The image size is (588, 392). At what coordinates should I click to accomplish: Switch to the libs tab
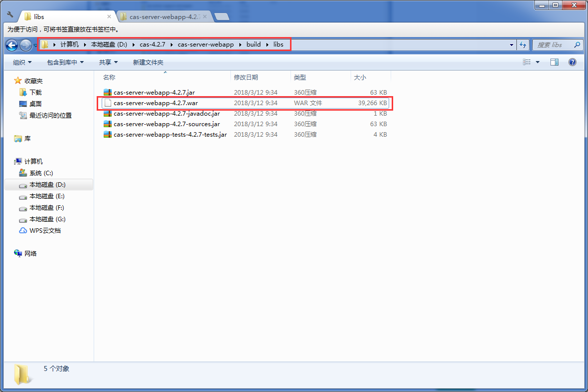[67, 17]
